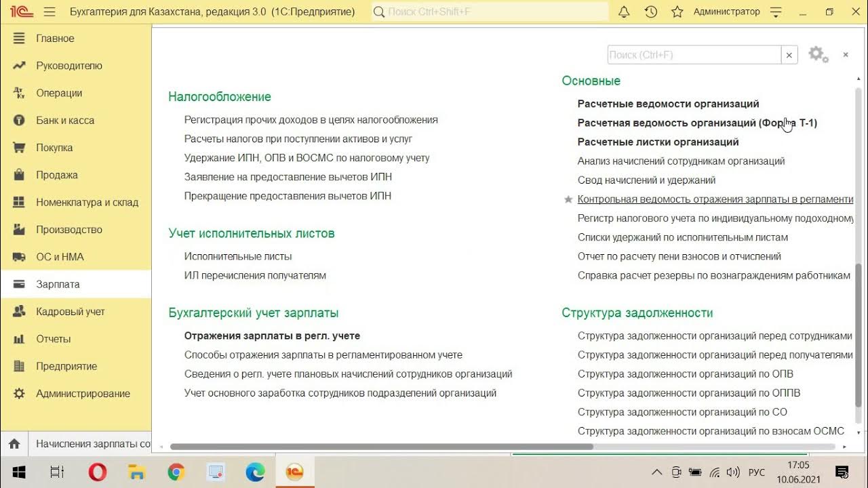The width and height of the screenshot is (868, 488).
Task: Click the global search field Поиск Ctrl+Shift+F
Action: point(490,12)
